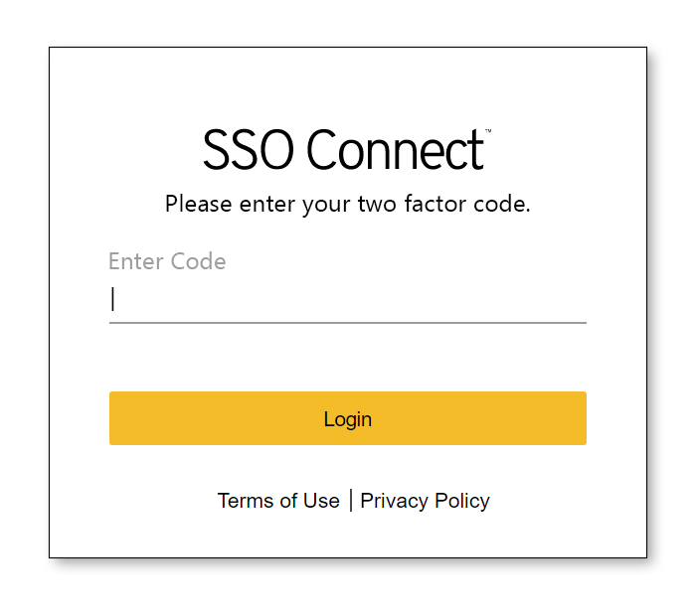Click the right end of the code field
This screenshot has height=616, width=696.
[577, 300]
